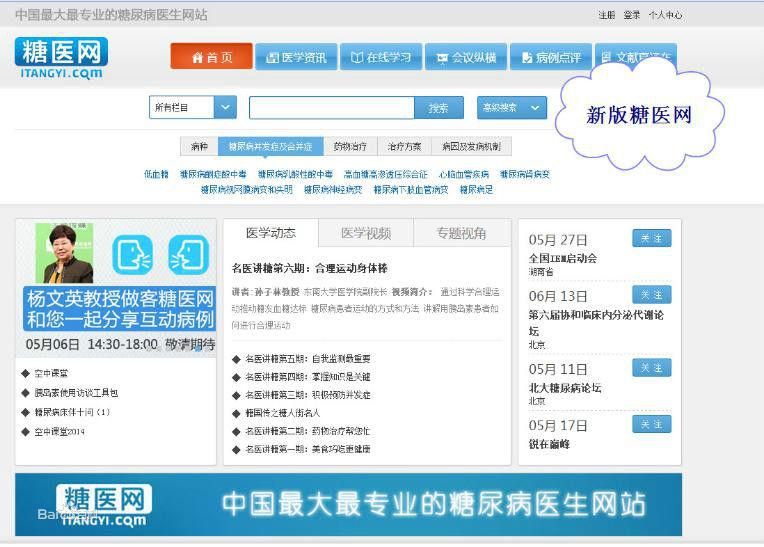Screen dimensions: 764x547
Task: Select the 病种 filter tab
Action: [x=199, y=146]
